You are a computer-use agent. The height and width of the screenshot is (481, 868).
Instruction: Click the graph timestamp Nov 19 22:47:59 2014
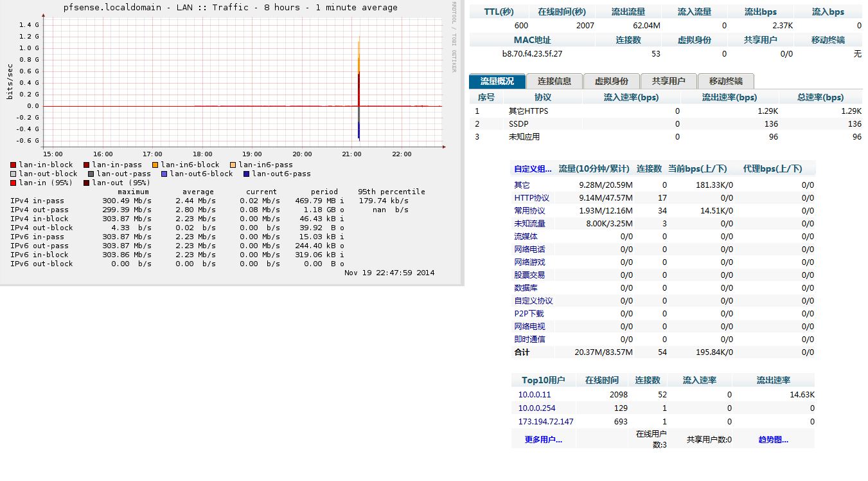(x=389, y=273)
